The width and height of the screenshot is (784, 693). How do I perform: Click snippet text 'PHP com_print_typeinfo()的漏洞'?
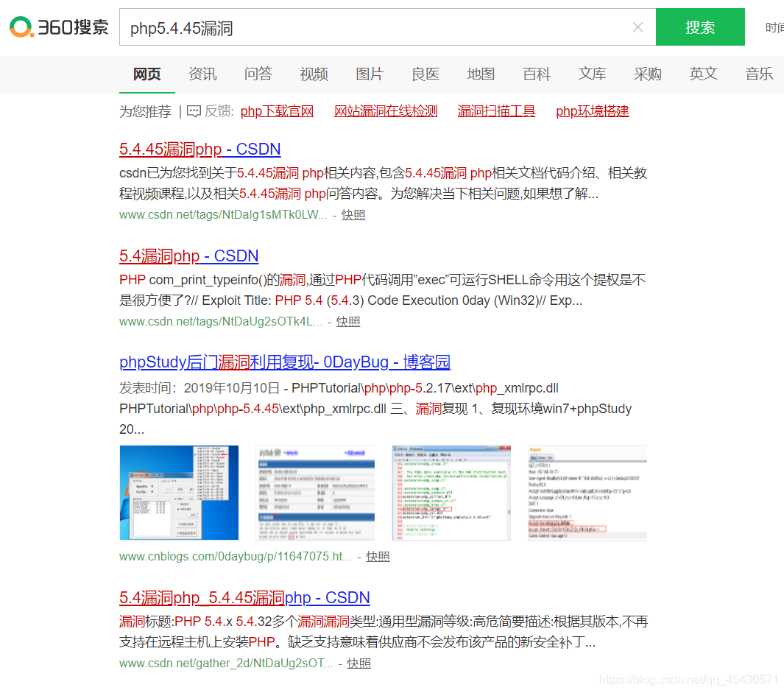point(213,280)
